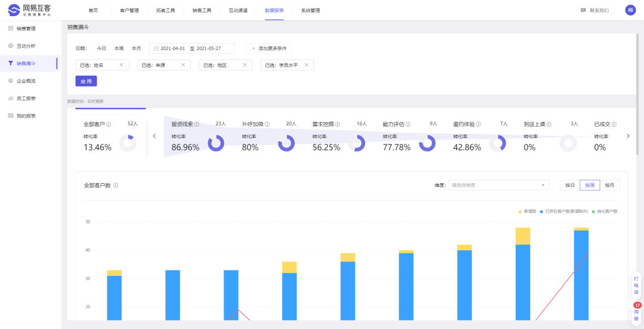Open the 维度 dimension dropdown

point(499,185)
